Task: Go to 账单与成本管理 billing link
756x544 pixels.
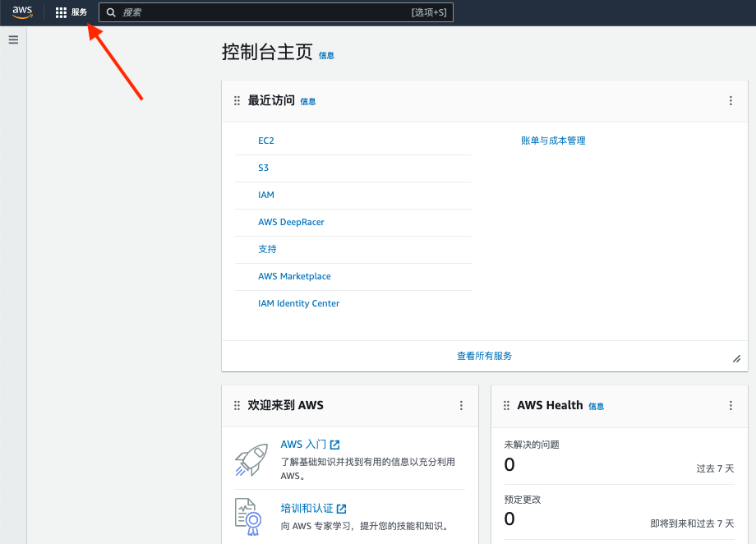Action: (553, 141)
